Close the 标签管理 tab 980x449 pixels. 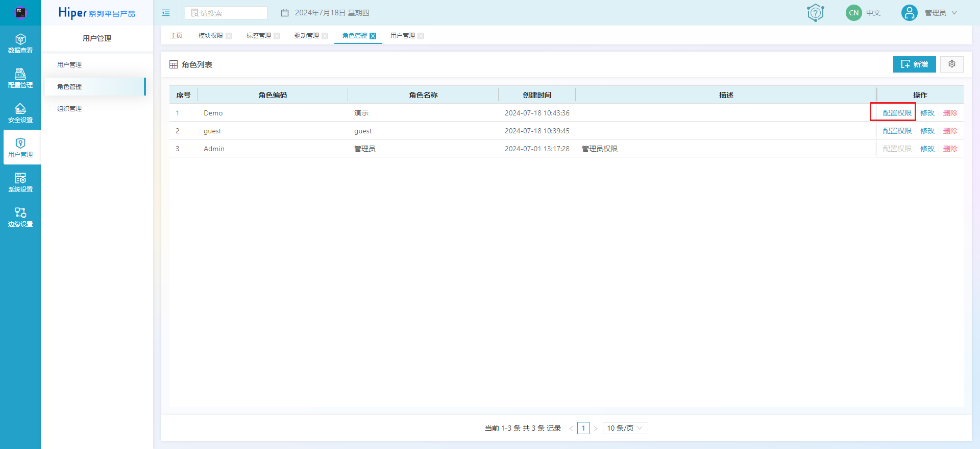pyautogui.click(x=277, y=36)
